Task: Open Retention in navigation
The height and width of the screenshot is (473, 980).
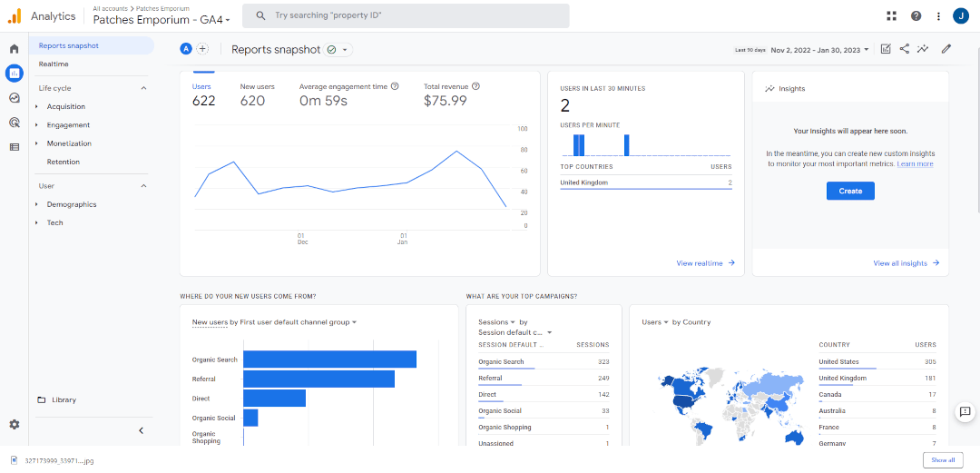Action: [64, 162]
